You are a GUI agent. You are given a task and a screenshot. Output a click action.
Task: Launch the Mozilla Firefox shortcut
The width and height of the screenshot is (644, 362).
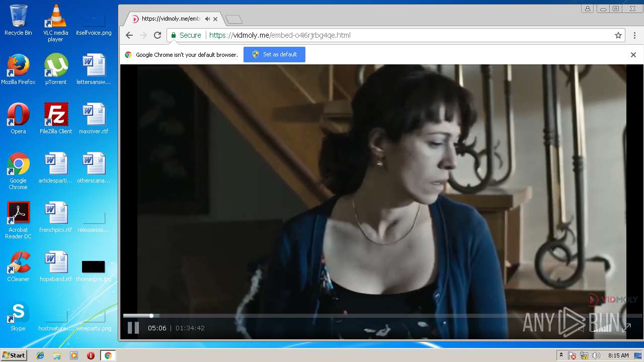(18, 69)
